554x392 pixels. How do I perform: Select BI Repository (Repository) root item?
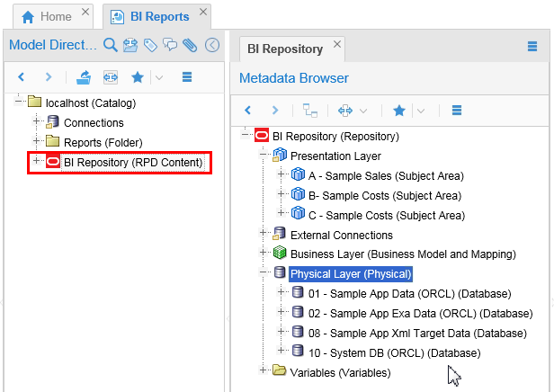point(335,137)
